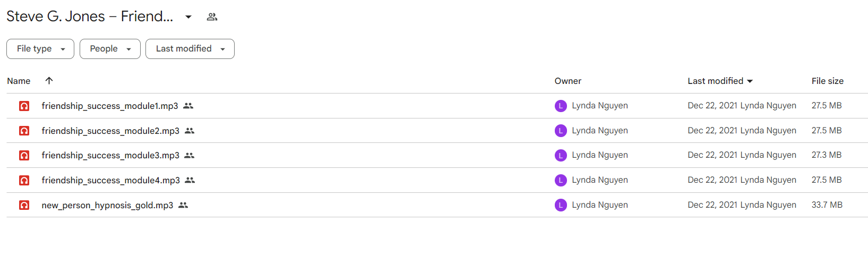Click shared-people icon beside the folder title
Viewport: 868px width, 263px height.
pos(212,17)
